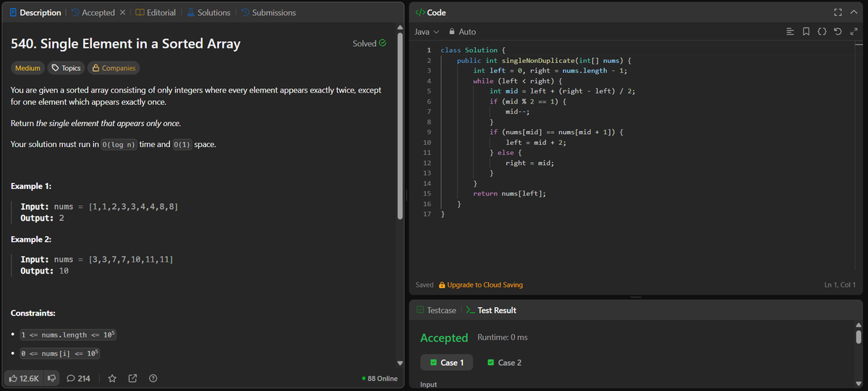Click the Solved status indicator
The image size is (868, 391).
369,43
